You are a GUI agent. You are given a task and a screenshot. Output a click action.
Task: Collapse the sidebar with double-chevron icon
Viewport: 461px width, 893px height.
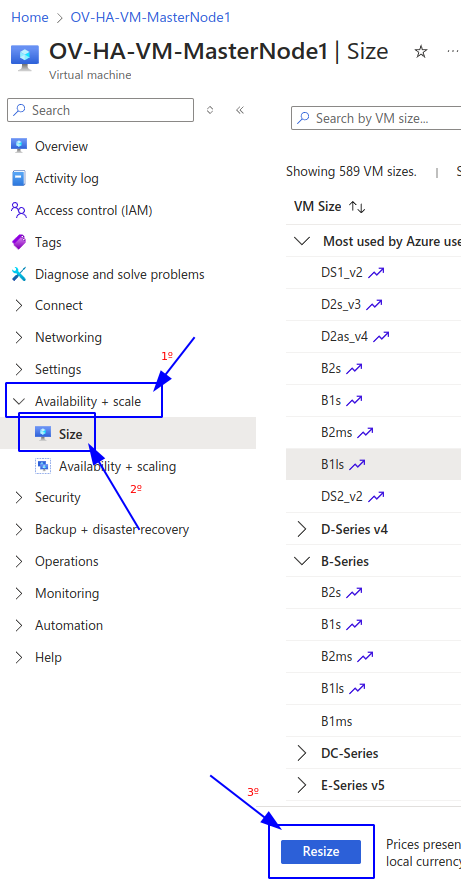pyautogui.click(x=240, y=110)
